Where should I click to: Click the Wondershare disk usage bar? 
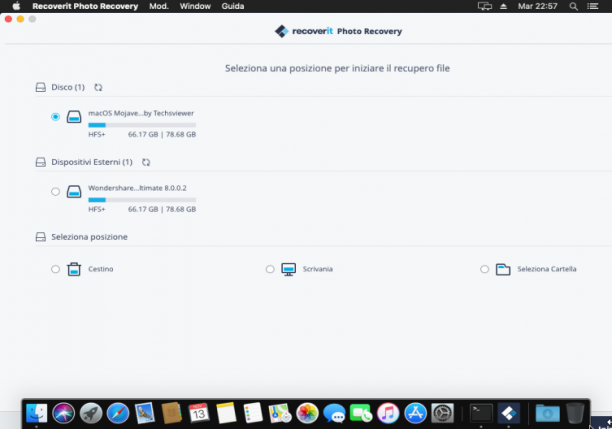[x=142, y=200]
